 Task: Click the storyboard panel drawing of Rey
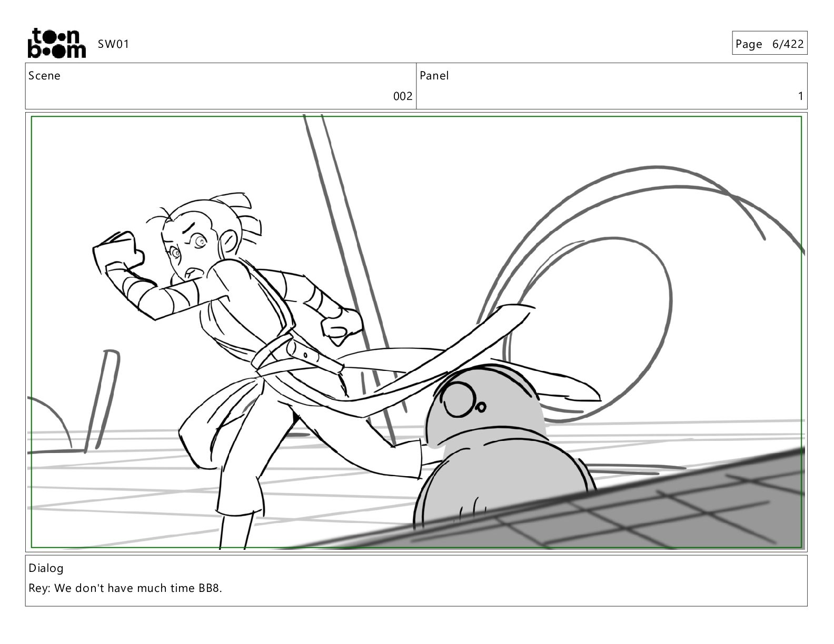coord(416,332)
